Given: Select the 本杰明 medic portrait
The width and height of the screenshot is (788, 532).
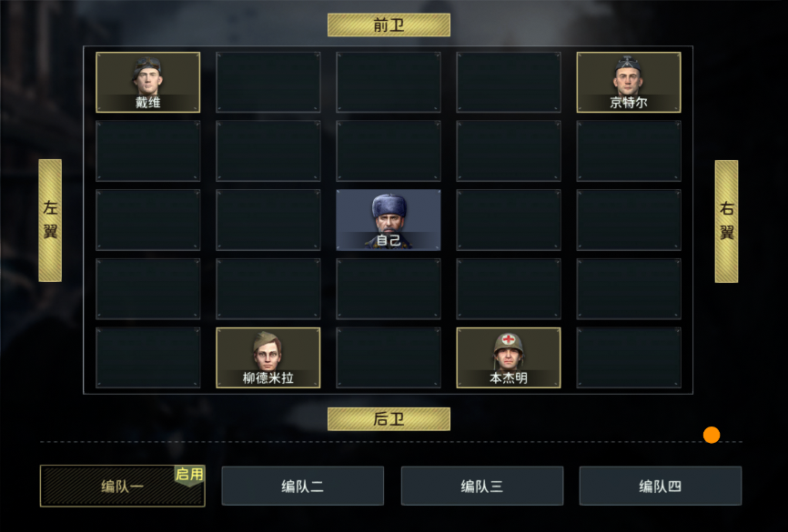Looking at the screenshot, I should pos(509,357).
